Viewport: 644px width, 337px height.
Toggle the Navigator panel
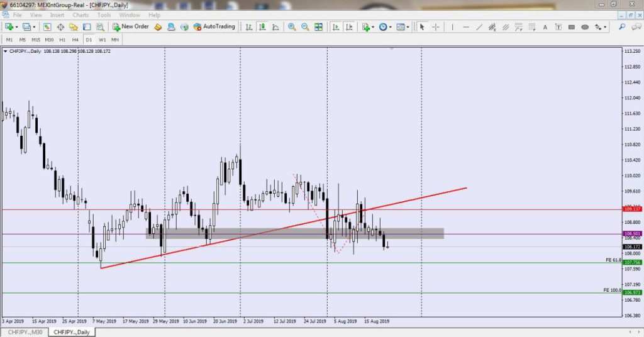click(x=74, y=27)
